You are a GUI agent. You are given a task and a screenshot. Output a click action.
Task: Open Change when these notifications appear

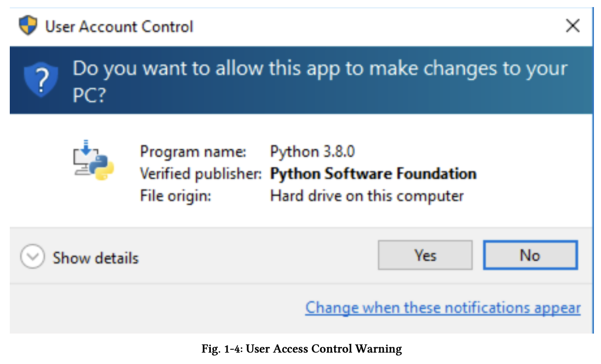pos(442,307)
